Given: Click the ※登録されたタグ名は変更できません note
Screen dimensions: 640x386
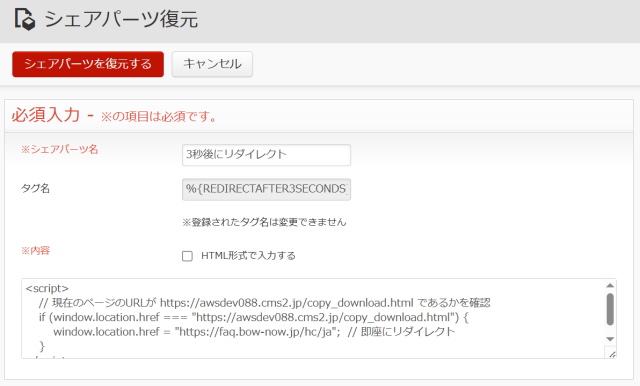Looking at the screenshot, I should [264, 222].
